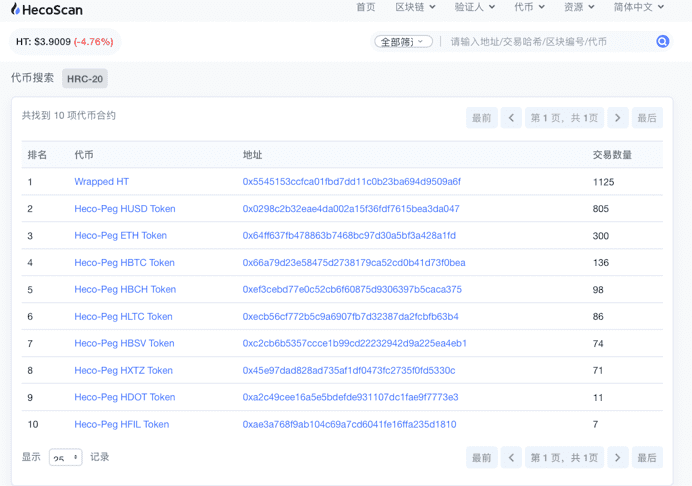This screenshot has height=486, width=692.
Task: Click the HT price $3.9009 badge
Action: [x=65, y=41]
